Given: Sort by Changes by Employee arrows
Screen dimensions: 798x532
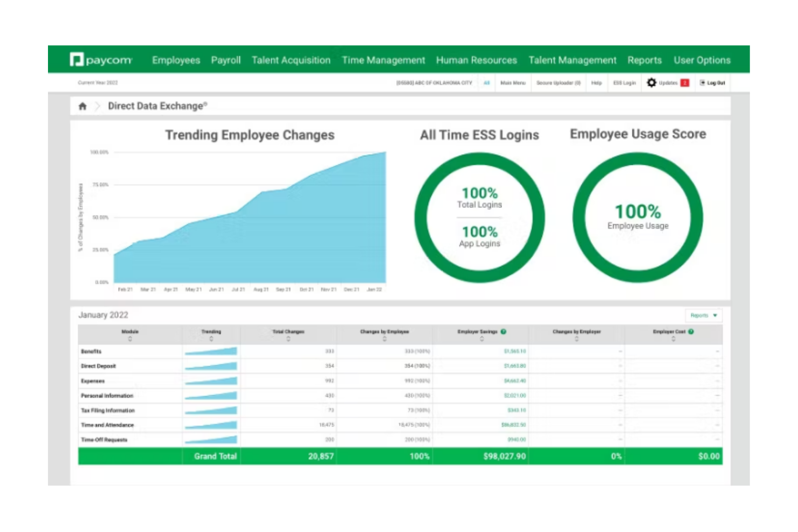Looking at the screenshot, I should point(384,339).
